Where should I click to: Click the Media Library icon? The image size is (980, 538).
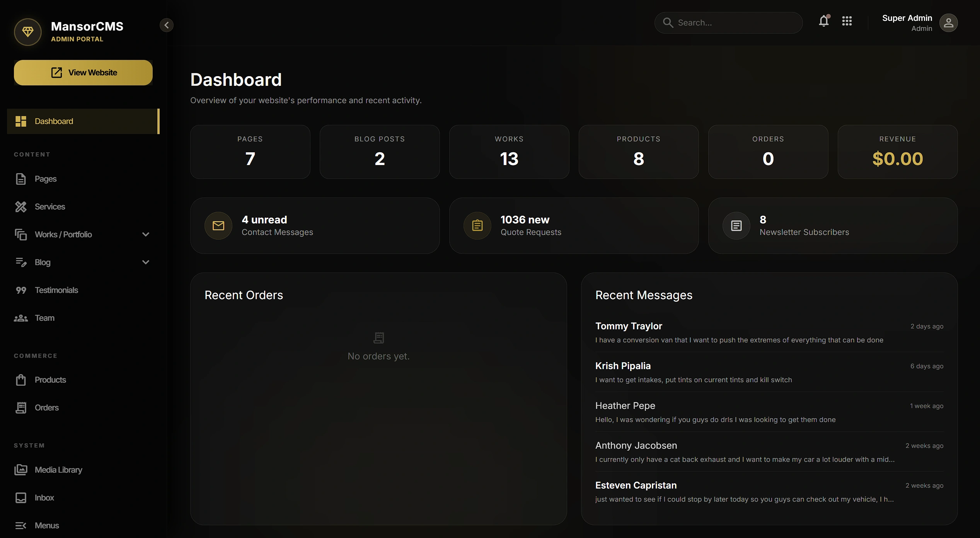coord(21,470)
